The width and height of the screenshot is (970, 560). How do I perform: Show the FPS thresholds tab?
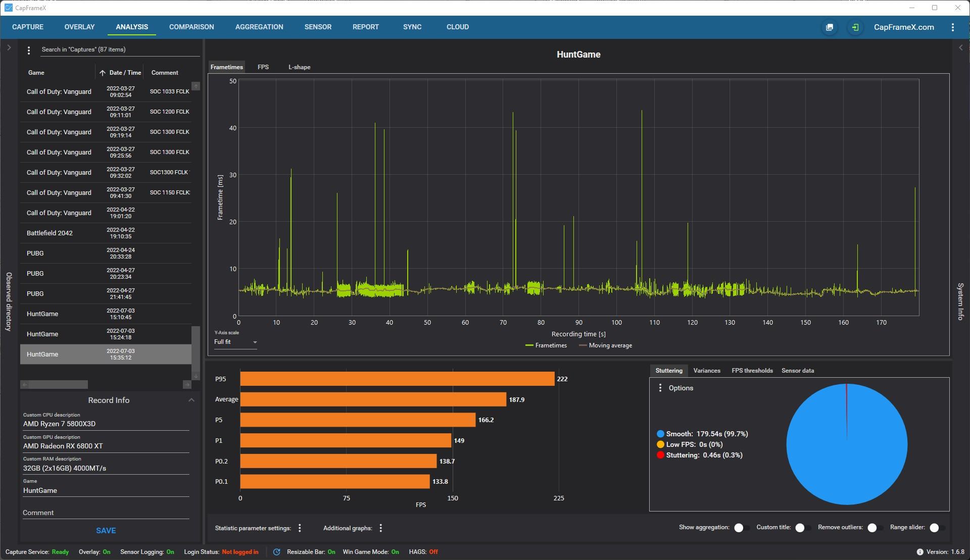click(752, 371)
